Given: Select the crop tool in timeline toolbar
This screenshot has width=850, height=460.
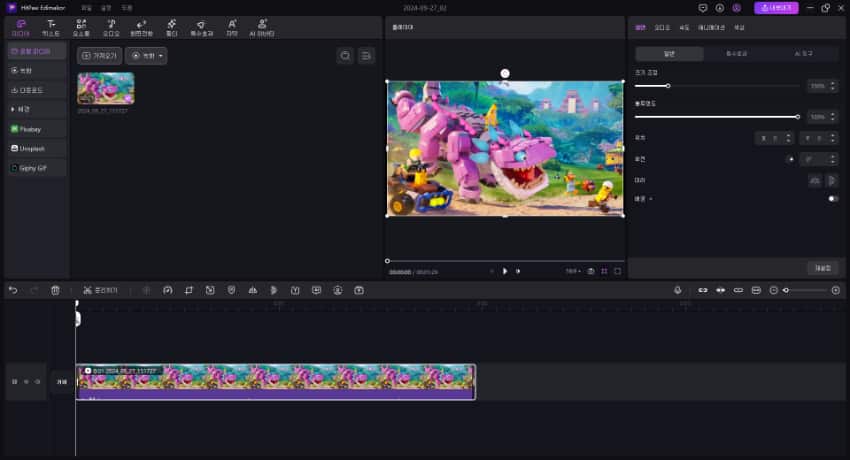Looking at the screenshot, I should [x=189, y=290].
